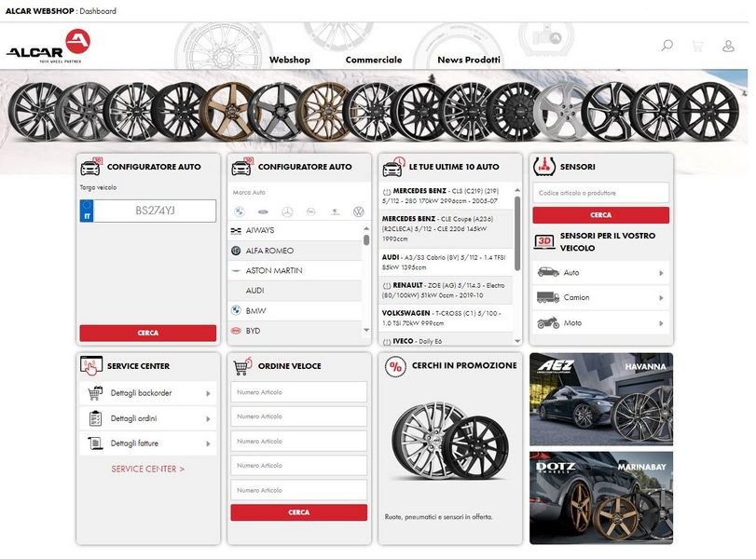Open the Dettagli ordini arrow
This screenshot has height=559, width=756.
[x=208, y=419]
